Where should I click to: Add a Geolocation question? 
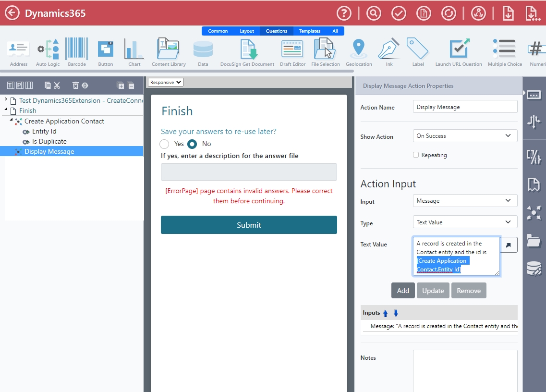[359, 52]
